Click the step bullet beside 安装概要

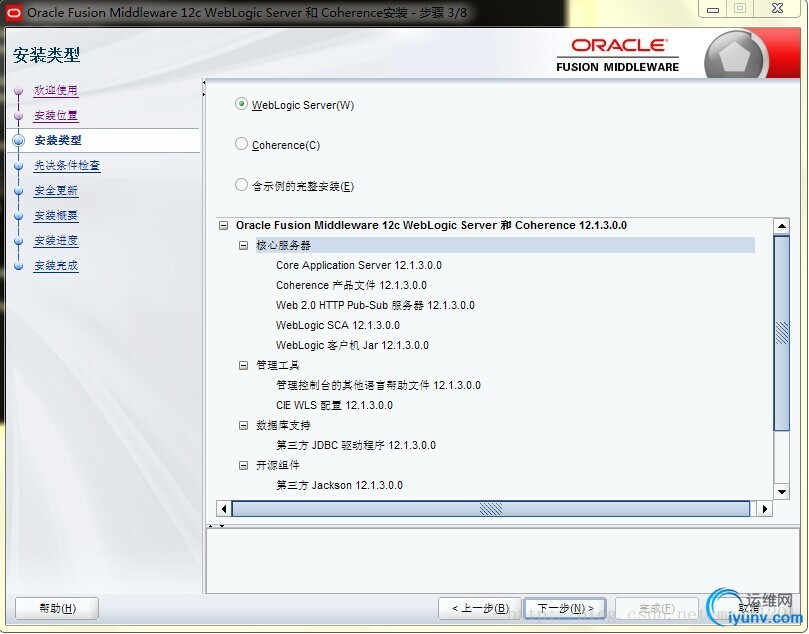click(19, 216)
